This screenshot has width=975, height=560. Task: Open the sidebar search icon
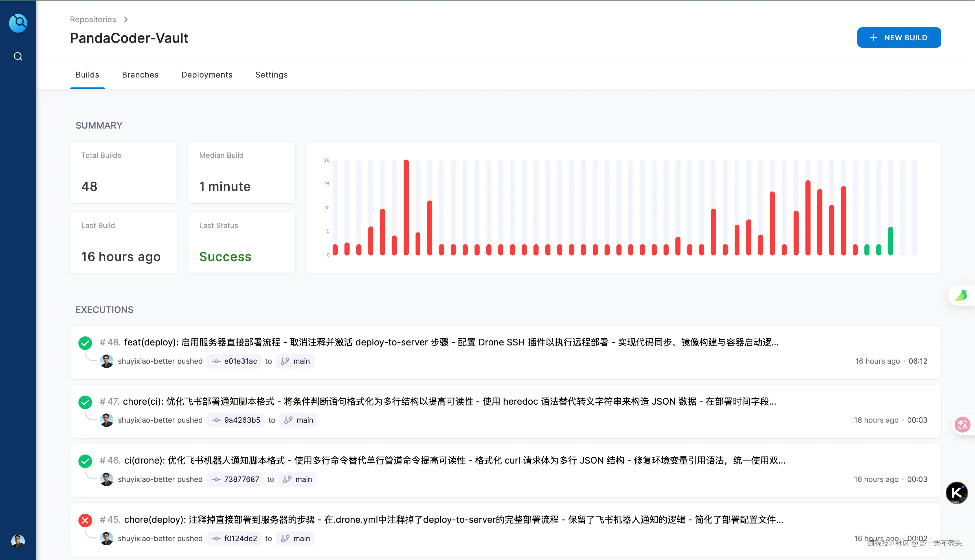point(18,57)
